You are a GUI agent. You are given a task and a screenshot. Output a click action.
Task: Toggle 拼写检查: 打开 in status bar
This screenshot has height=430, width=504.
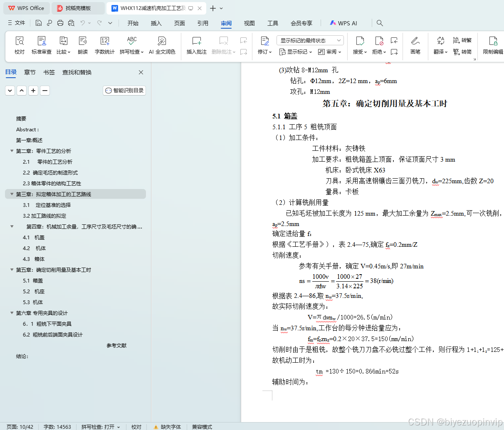101,427
